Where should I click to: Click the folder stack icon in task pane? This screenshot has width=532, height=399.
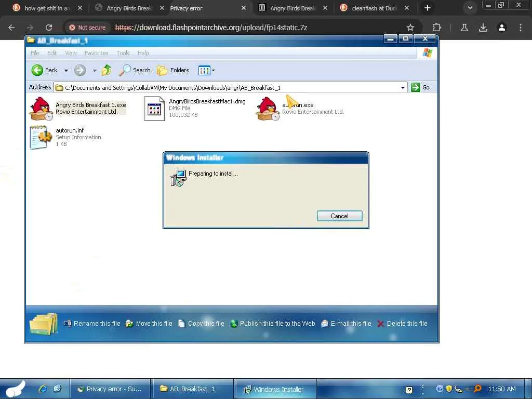(x=44, y=324)
